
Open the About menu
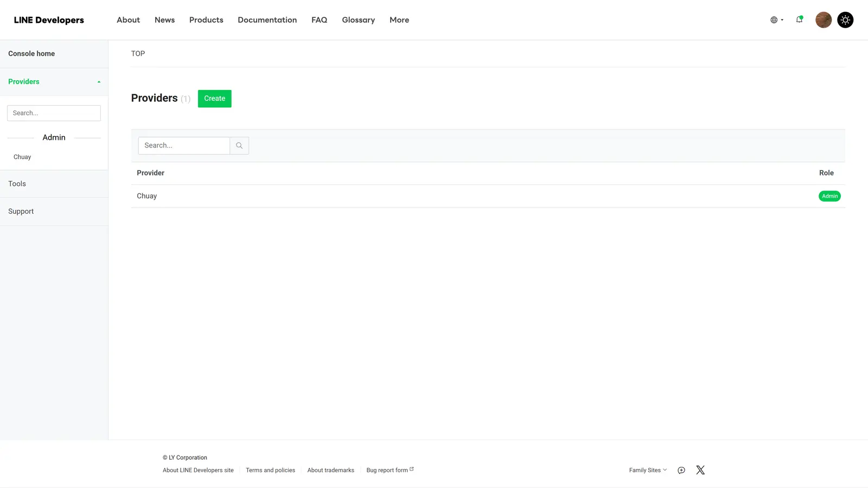[128, 20]
